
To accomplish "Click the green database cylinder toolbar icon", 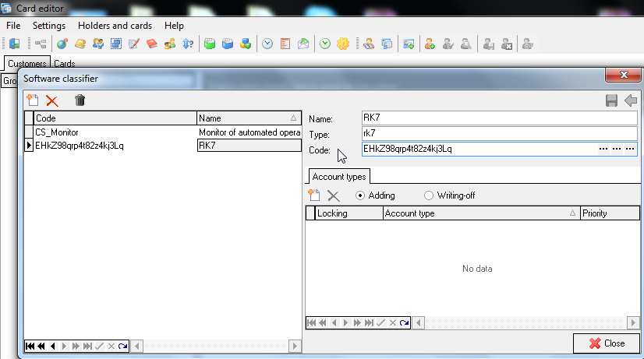I will (x=210, y=44).
